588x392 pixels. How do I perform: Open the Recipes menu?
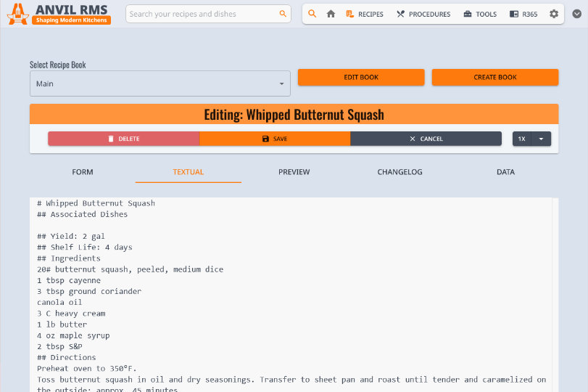click(x=365, y=14)
